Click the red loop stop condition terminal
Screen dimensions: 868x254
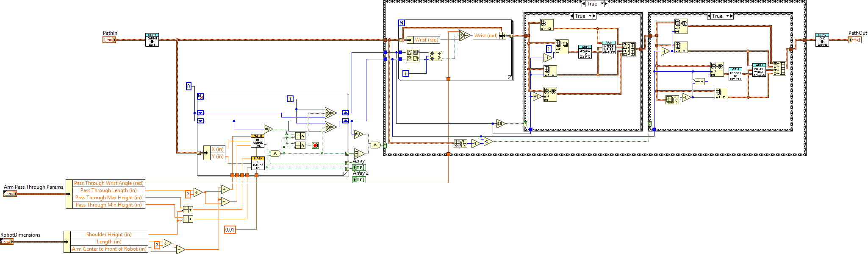click(x=315, y=145)
